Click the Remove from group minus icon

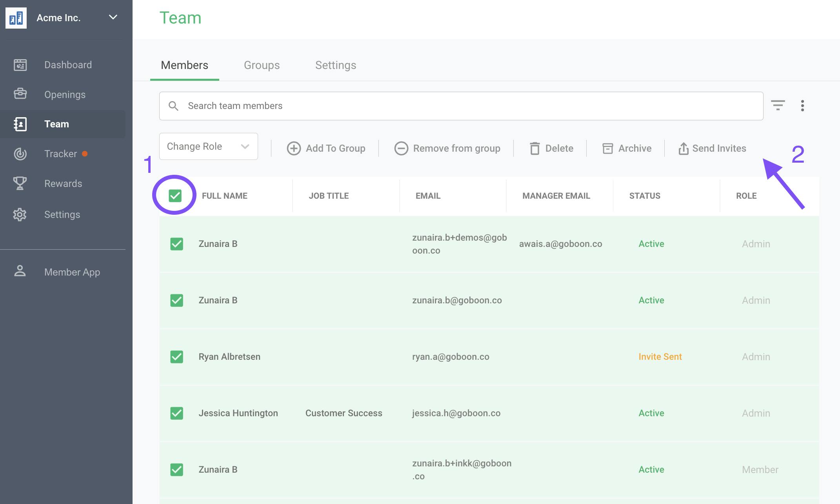click(401, 149)
